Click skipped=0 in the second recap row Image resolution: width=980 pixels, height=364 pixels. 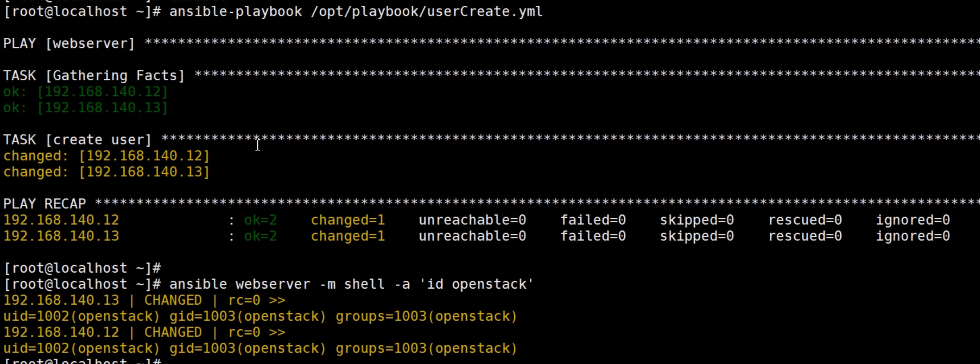697,236
